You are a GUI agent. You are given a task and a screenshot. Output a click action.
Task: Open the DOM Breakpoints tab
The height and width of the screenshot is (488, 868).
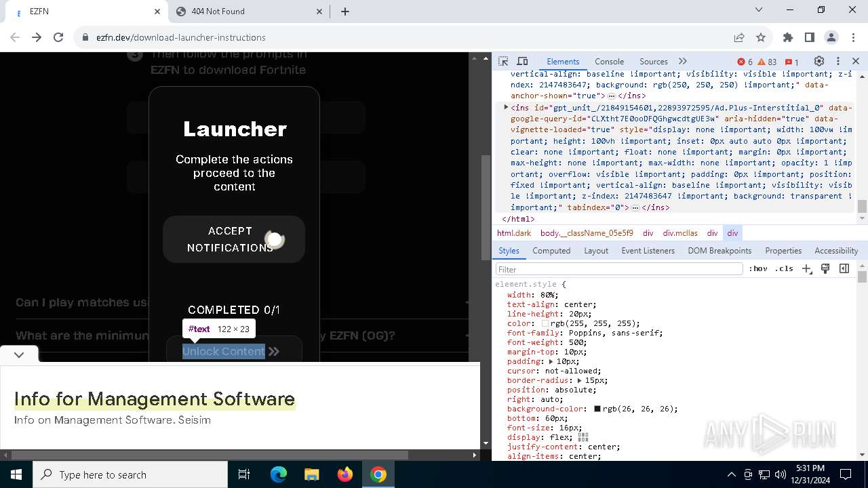tap(719, 251)
